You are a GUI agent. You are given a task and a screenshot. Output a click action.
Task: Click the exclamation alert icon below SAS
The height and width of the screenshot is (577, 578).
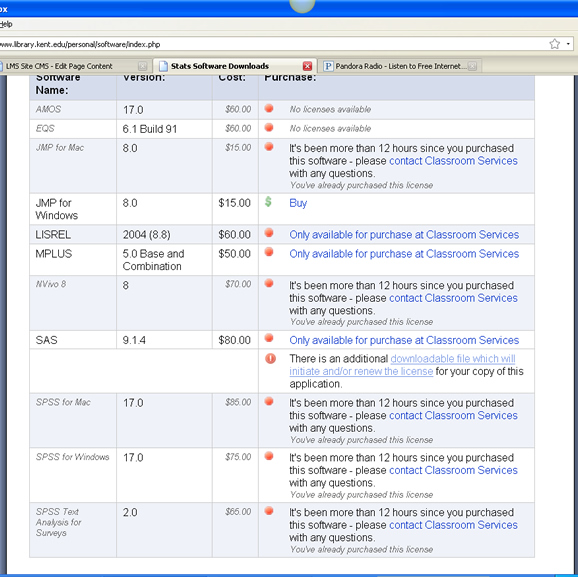[x=271, y=358]
